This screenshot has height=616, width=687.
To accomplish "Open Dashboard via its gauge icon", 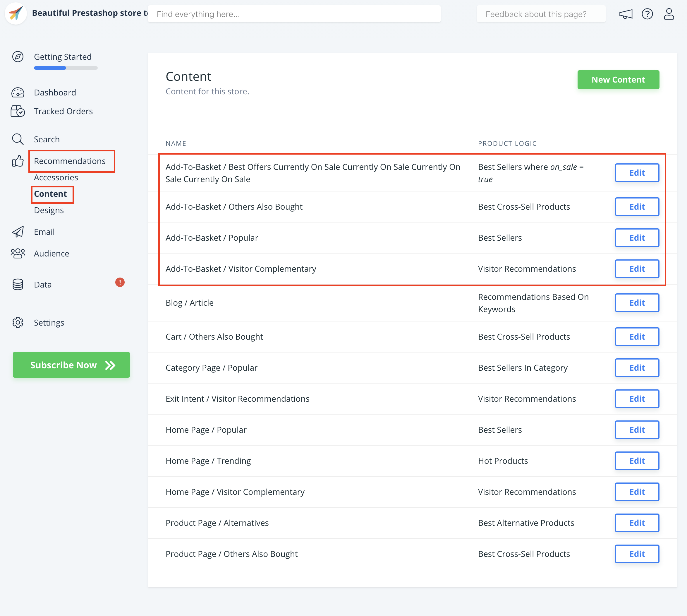I will [x=18, y=93].
